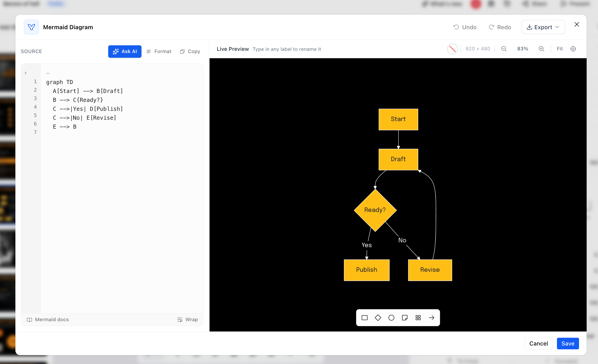Toggle Wrap for the source editor
Viewport: 598px width, 364px height.
187,319
